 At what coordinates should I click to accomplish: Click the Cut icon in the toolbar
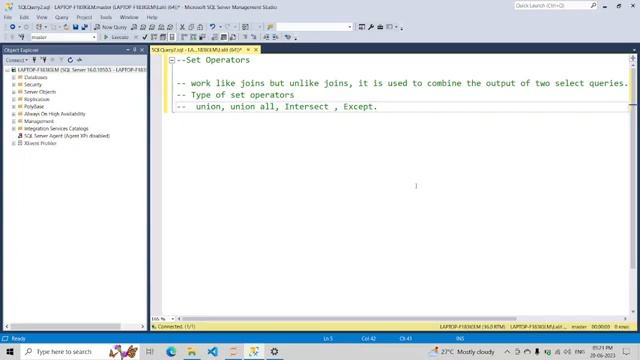click(182, 27)
